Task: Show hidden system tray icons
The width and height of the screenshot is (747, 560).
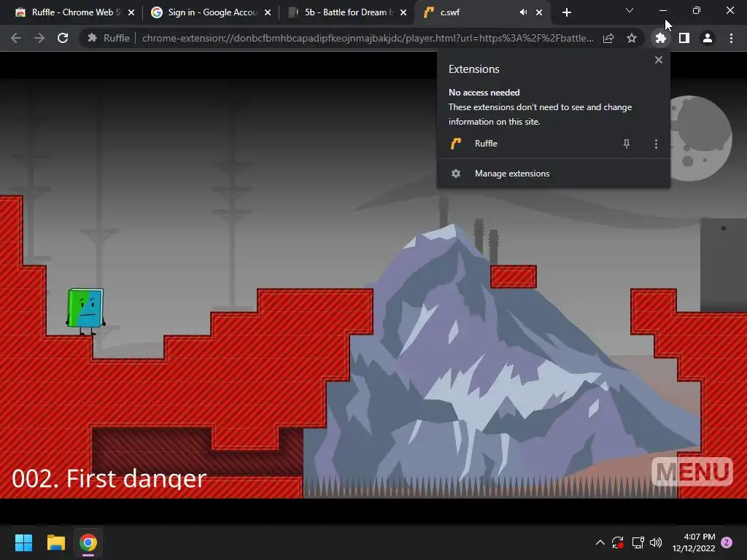Action: click(x=600, y=542)
